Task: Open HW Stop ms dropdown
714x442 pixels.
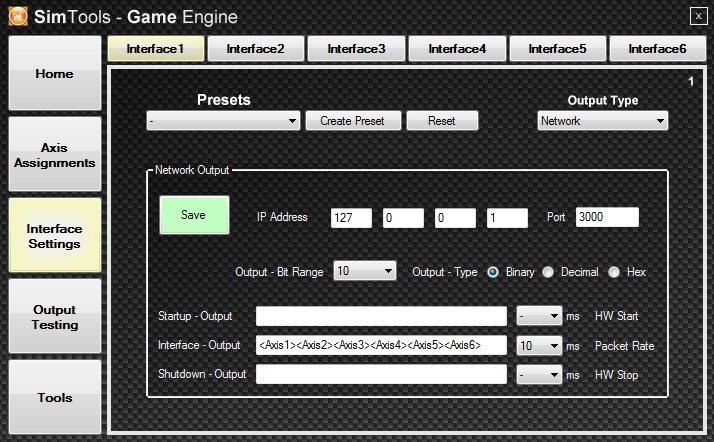Action: (x=539, y=375)
